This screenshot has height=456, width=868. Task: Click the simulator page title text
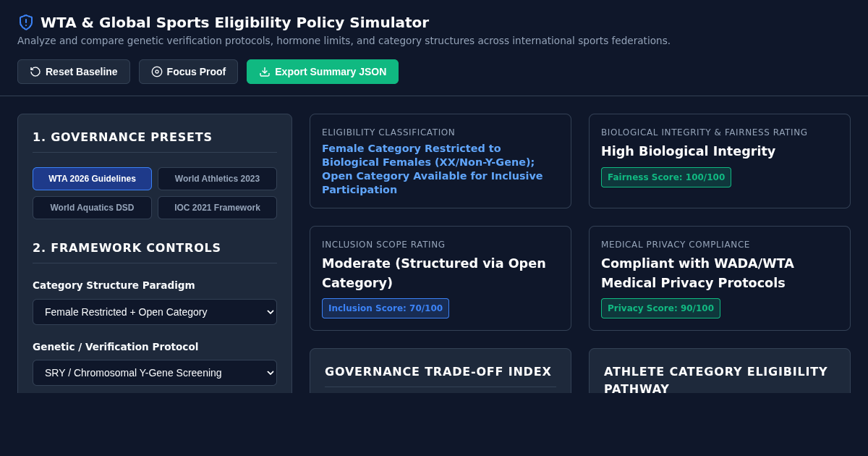pos(234,22)
